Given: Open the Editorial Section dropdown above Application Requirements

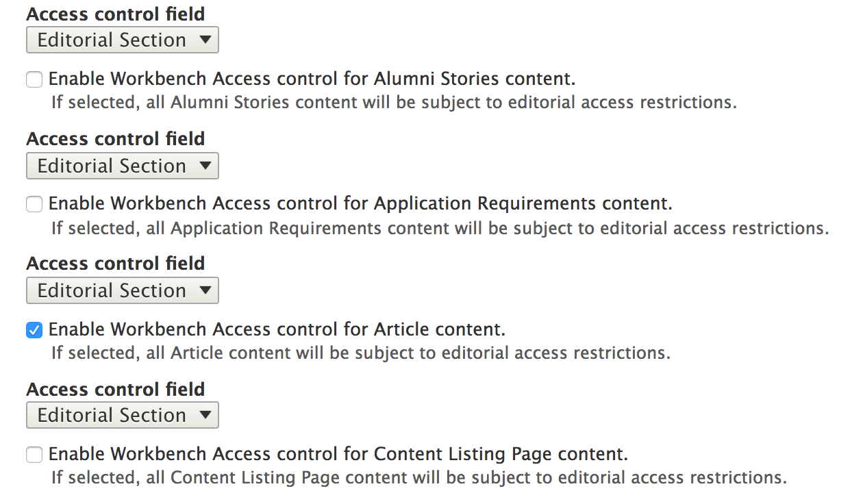Looking at the screenshot, I should click(122, 165).
